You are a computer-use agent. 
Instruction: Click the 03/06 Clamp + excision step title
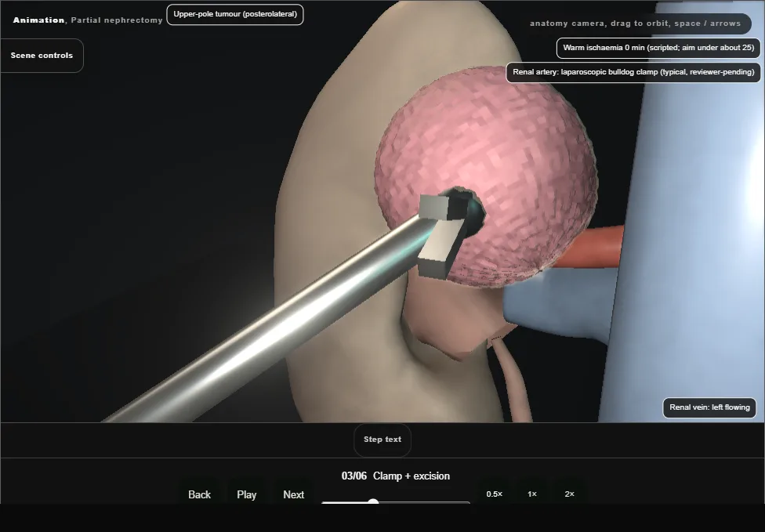(x=396, y=476)
